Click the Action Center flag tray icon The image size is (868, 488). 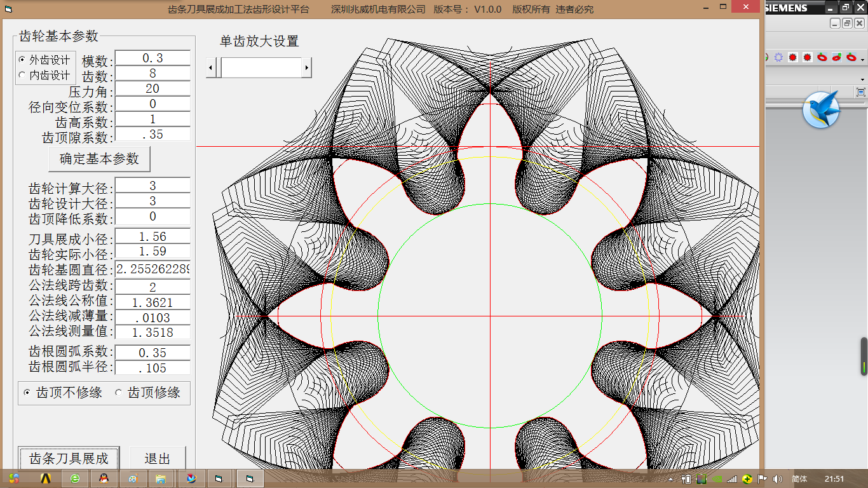[763, 479]
